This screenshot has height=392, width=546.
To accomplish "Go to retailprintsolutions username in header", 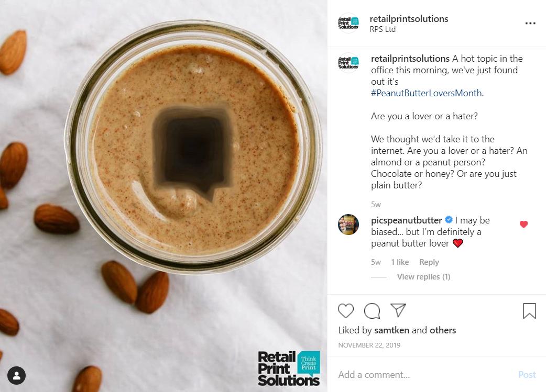I will click(409, 19).
